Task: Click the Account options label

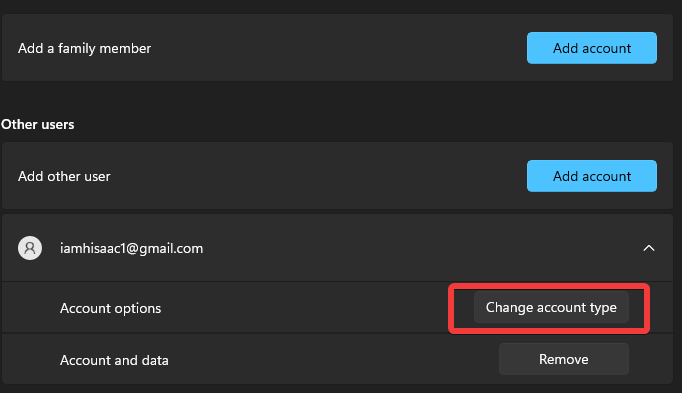Action: click(x=110, y=308)
